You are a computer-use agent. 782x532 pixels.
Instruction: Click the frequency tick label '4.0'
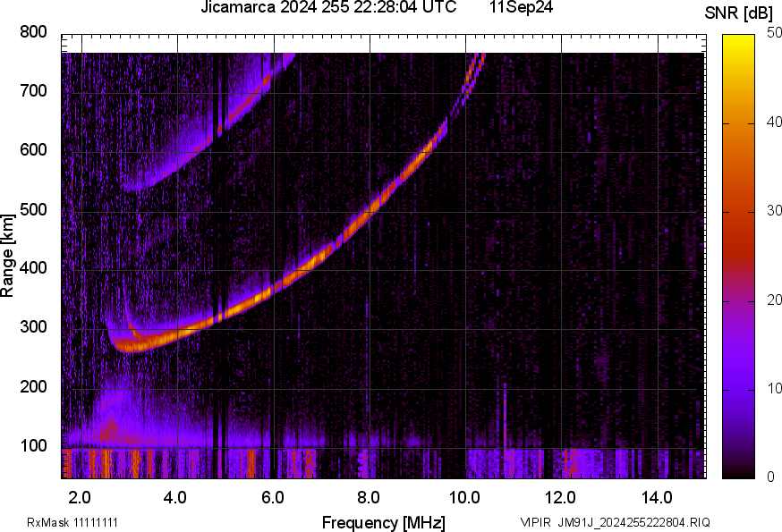pos(175,498)
